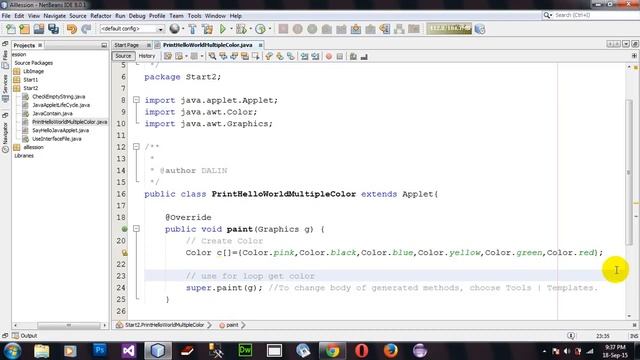
Task: Click the Clean and Build icon
Action: [207, 29]
